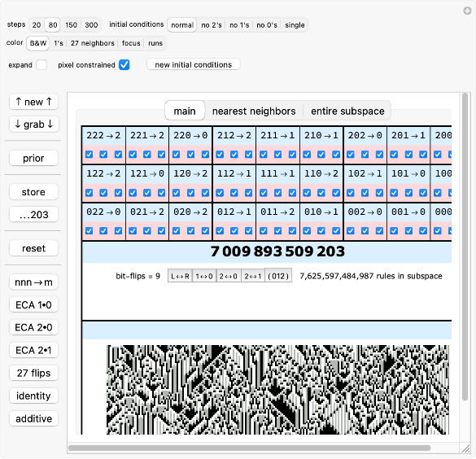Click the ↑ new ↑ arrow button
The width and height of the screenshot is (476, 459).
(x=33, y=102)
